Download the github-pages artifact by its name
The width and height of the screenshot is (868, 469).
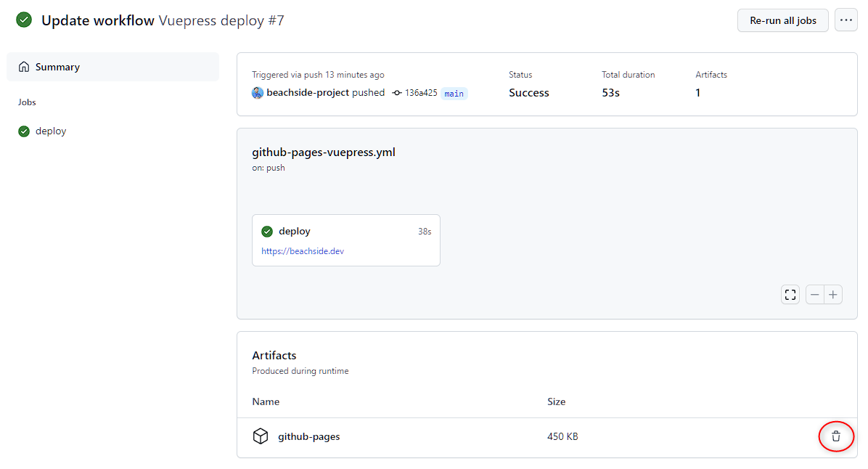[308, 436]
